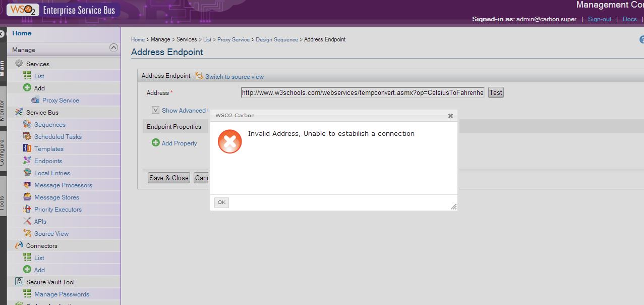Click the Test address button
Viewport: 644px width, 305px height.
[496, 92]
